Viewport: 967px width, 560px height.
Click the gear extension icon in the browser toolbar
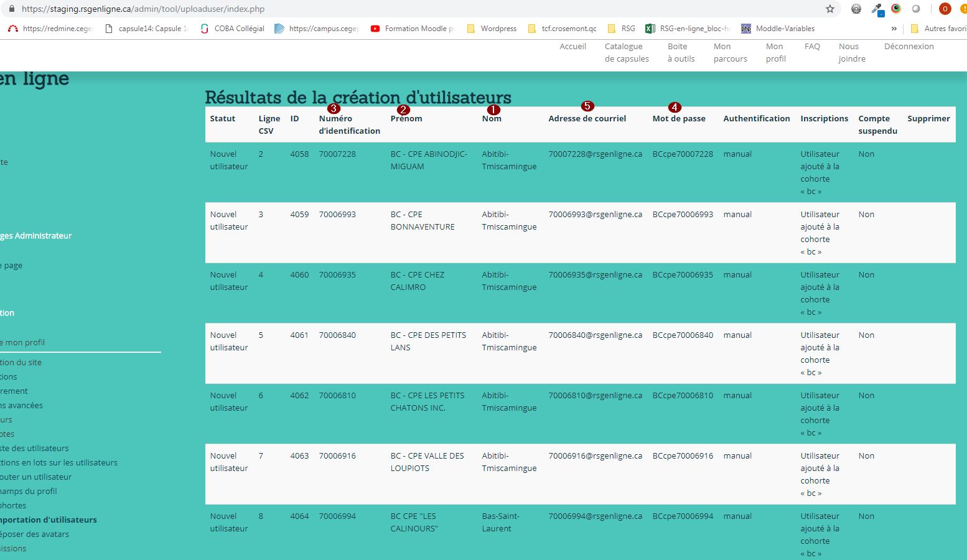pyautogui.click(x=856, y=9)
